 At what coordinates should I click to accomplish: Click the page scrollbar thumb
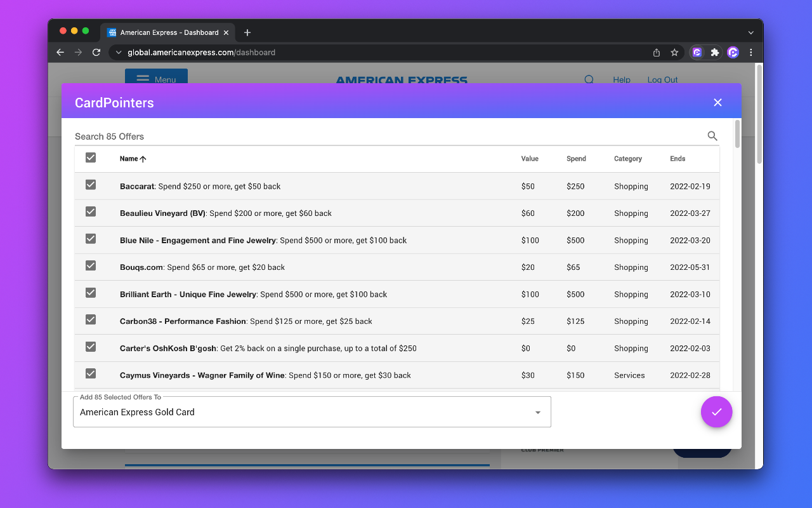[x=759, y=114]
